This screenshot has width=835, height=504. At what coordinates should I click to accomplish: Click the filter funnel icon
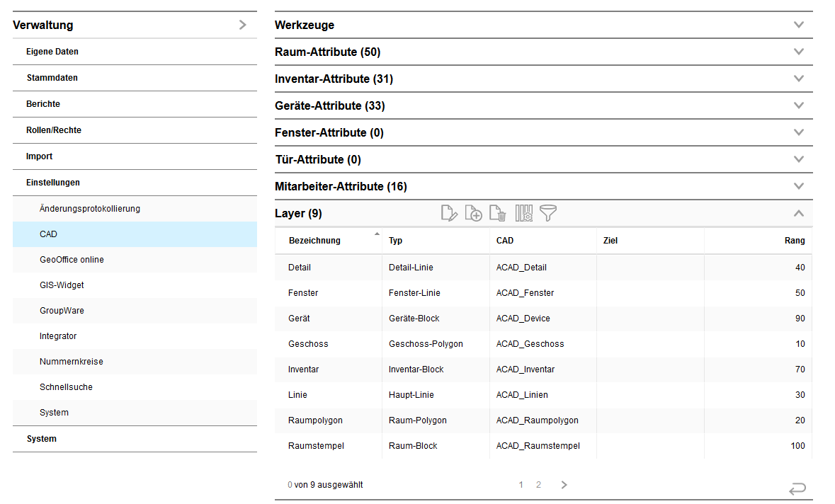click(x=548, y=213)
